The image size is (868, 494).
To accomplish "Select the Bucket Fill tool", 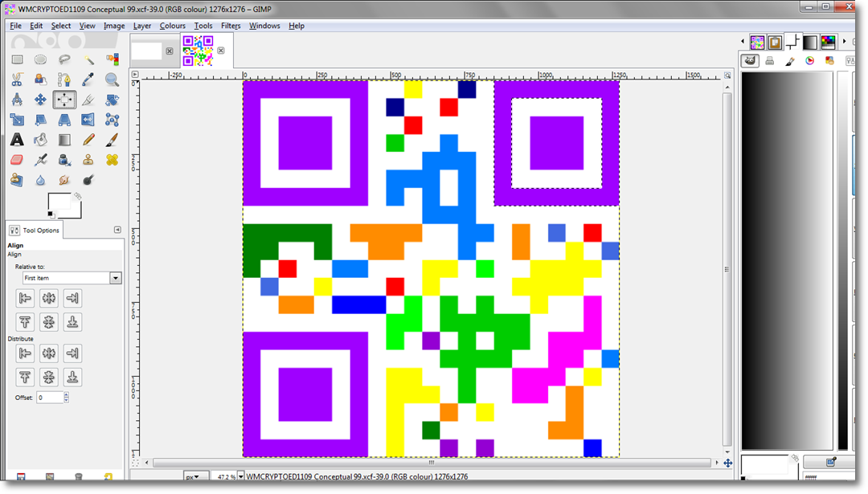I will click(40, 140).
